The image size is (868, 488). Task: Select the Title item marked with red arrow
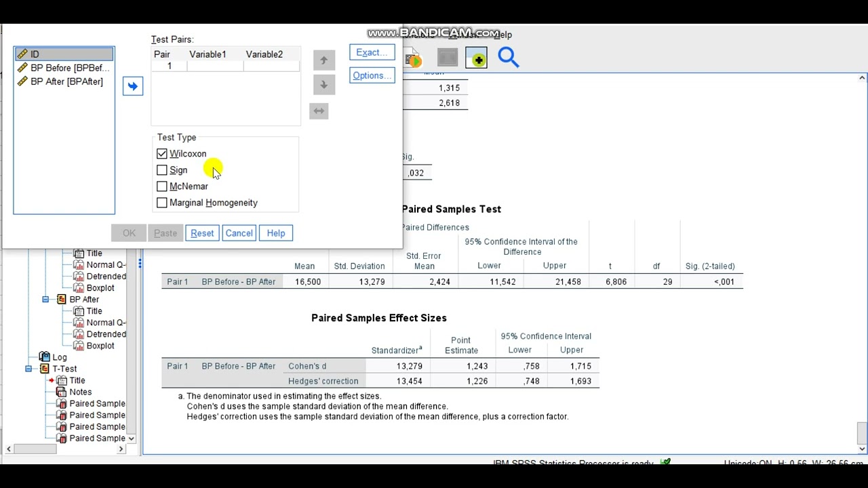pyautogui.click(x=77, y=380)
